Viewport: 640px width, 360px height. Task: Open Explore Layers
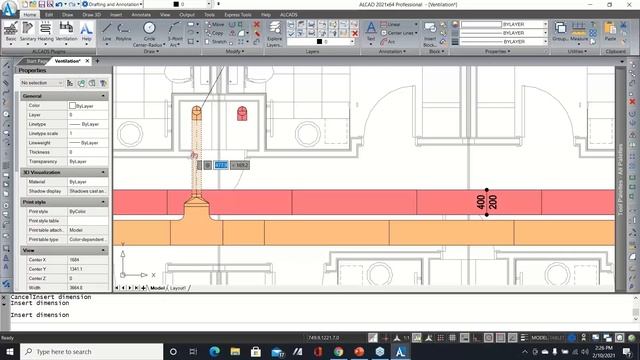pyautogui.click(x=274, y=33)
